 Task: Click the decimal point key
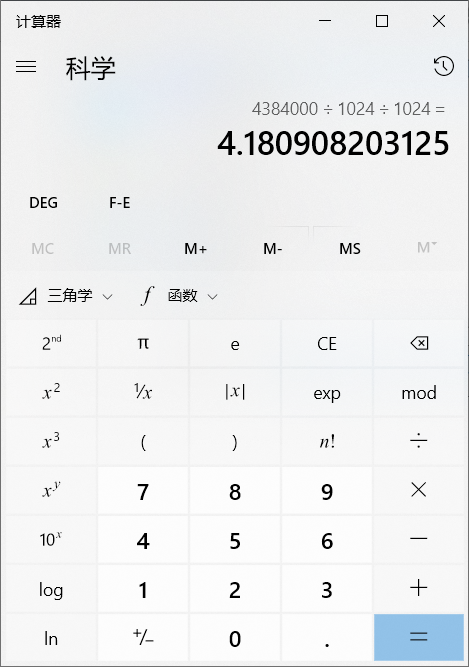coord(327,637)
